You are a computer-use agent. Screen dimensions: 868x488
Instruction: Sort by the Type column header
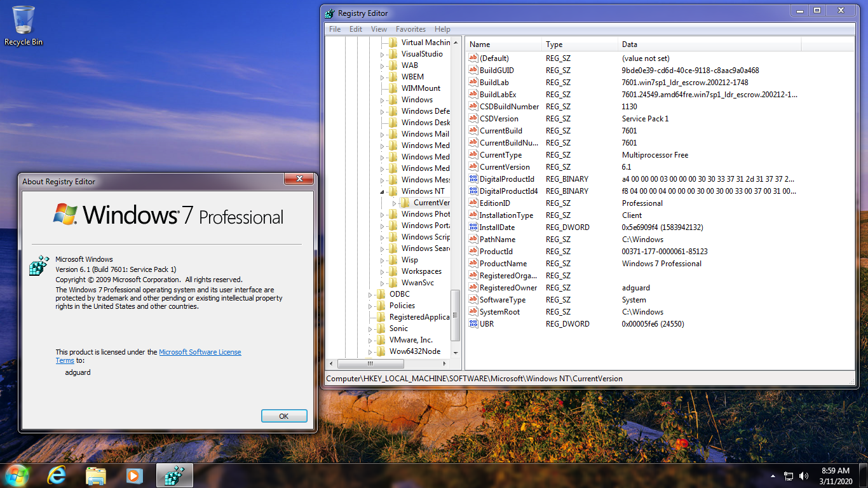coord(580,44)
